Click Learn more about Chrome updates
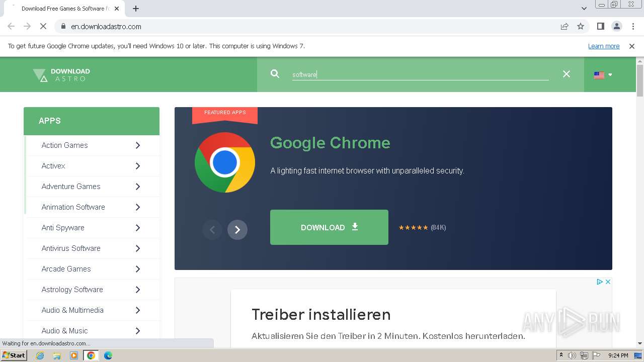Screen dimensions: 644x362 [x=604, y=46]
